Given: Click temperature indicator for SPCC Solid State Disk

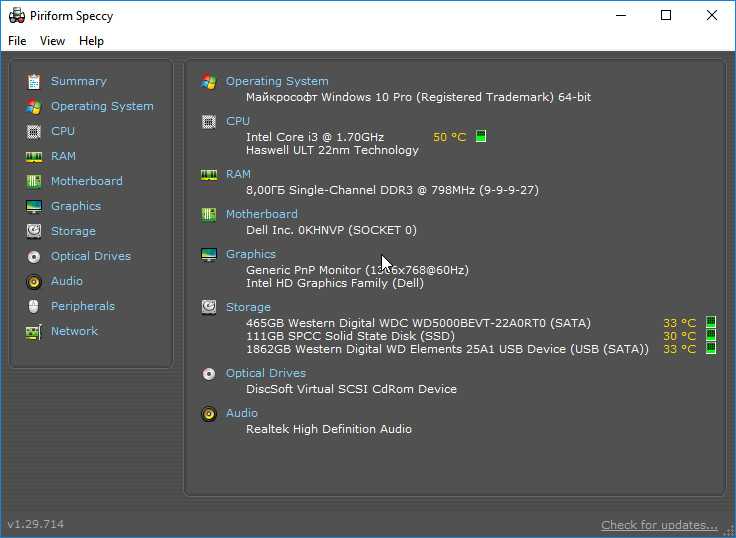Looking at the screenshot, I should click(711, 335).
